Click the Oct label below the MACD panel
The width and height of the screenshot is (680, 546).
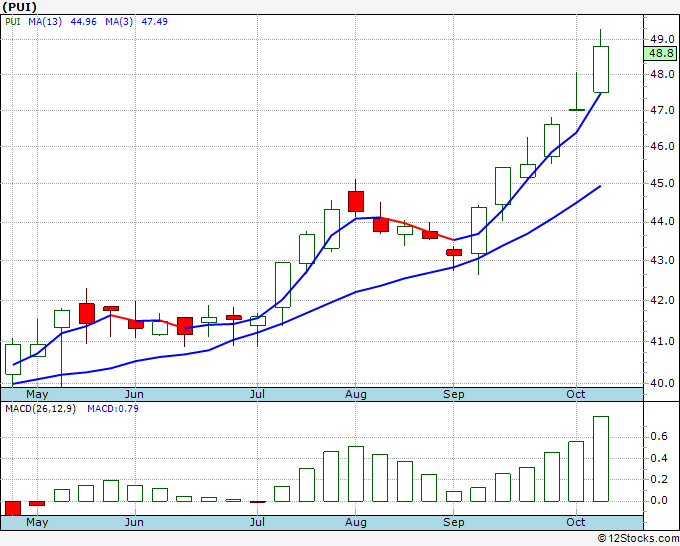coord(575,522)
